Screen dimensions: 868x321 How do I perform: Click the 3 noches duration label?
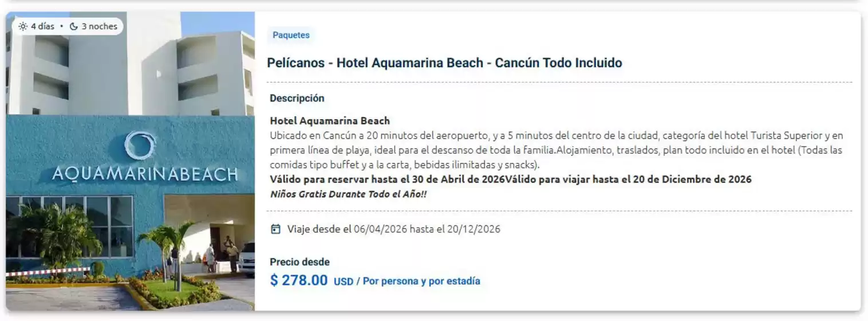99,26
